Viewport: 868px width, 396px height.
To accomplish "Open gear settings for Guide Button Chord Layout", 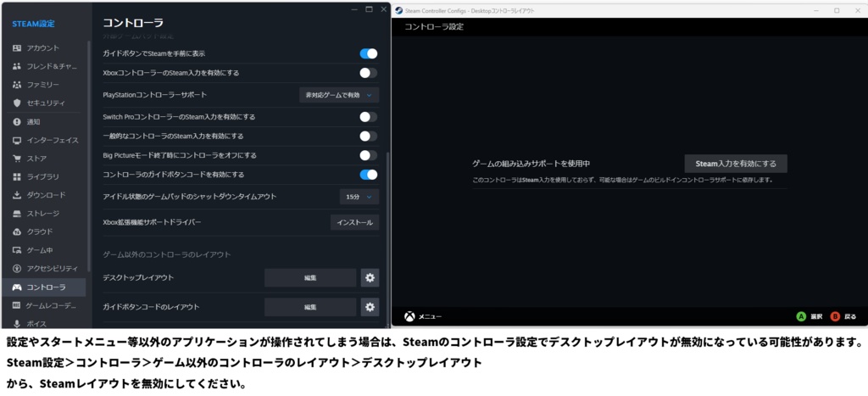I will coord(370,307).
